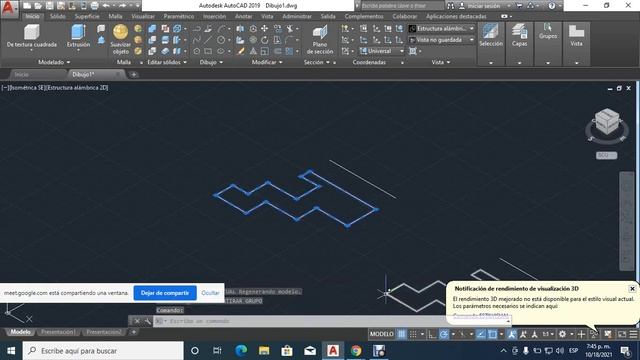Open the Iniciar sesión dropdown
Viewport: 640px width, 360px height.
click(x=485, y=6)
